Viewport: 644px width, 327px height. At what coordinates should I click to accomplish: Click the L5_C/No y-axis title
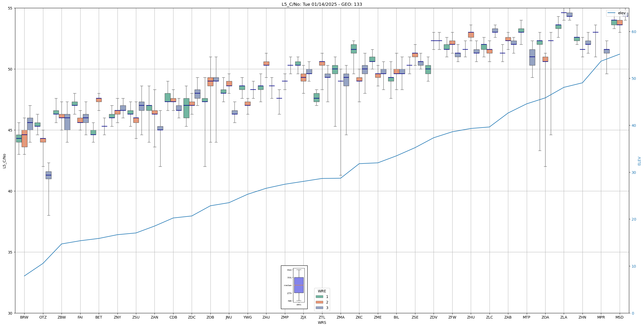pos(4,161)
